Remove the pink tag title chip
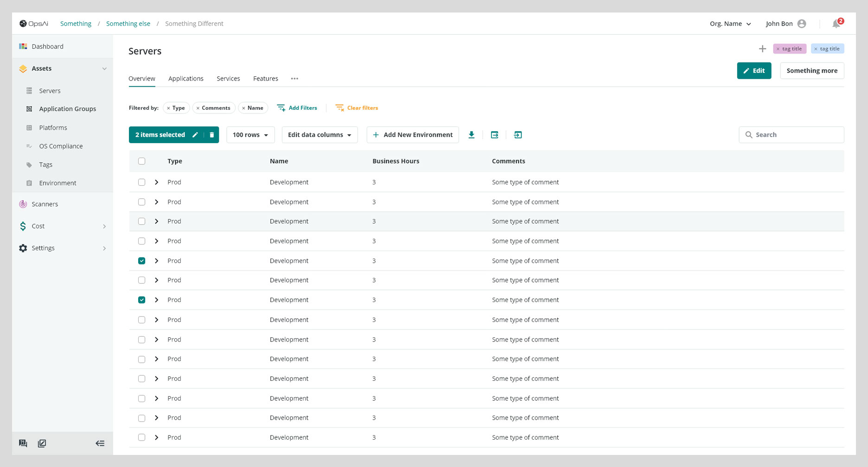 click(x=778, y=49)
